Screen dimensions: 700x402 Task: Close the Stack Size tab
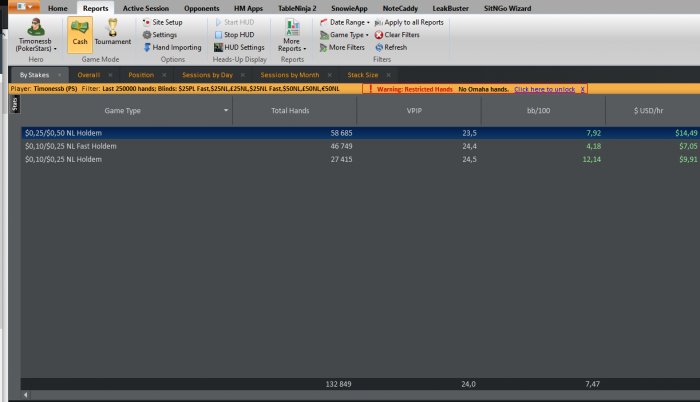[x=388, y=75]
